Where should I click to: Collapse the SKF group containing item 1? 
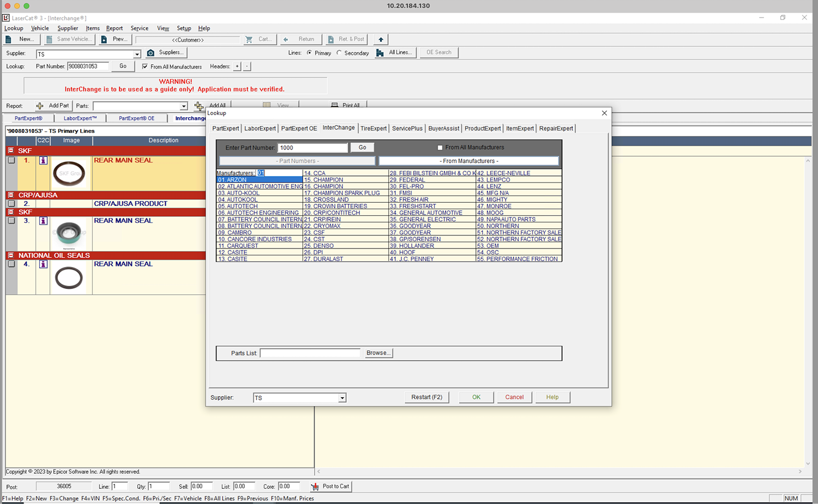click(x=10, y=150)
